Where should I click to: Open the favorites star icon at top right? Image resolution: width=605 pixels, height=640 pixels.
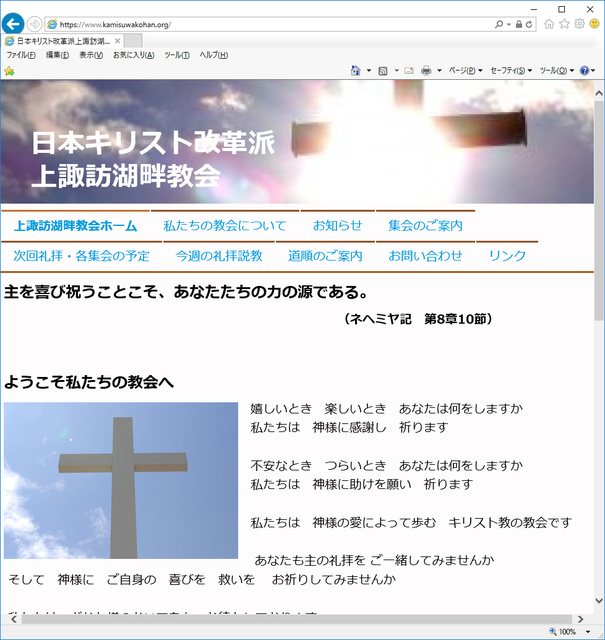pyautogui.click(x=564, y=24)
